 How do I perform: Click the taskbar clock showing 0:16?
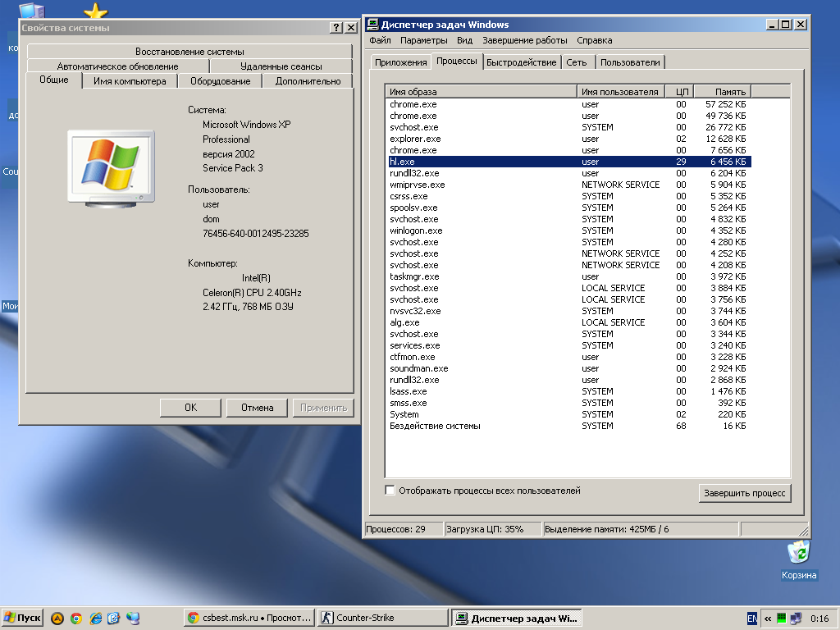pyautogui.click(x=819, y=619)
